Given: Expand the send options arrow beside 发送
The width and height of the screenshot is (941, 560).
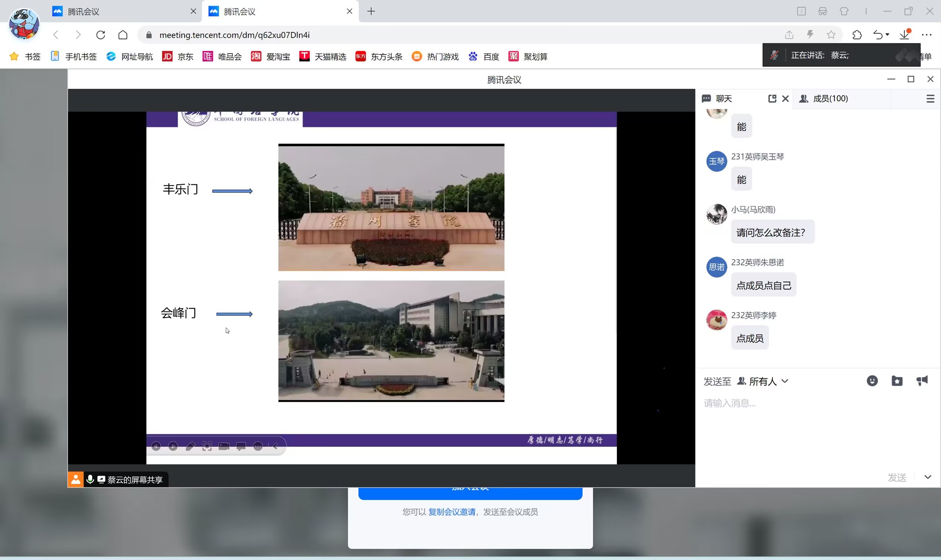Looking at the screenshot, I should (x=927, y=477).
